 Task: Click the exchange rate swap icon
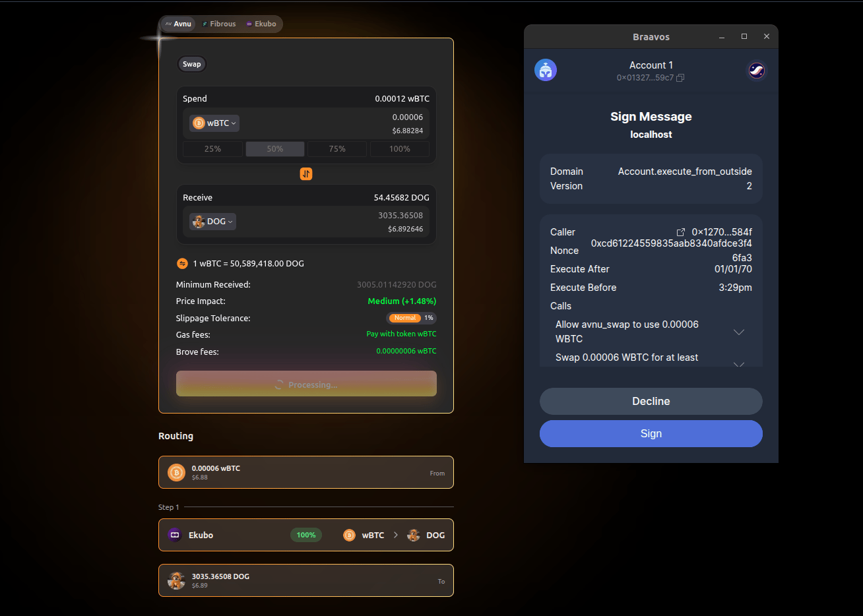click(x=183, y=263)
